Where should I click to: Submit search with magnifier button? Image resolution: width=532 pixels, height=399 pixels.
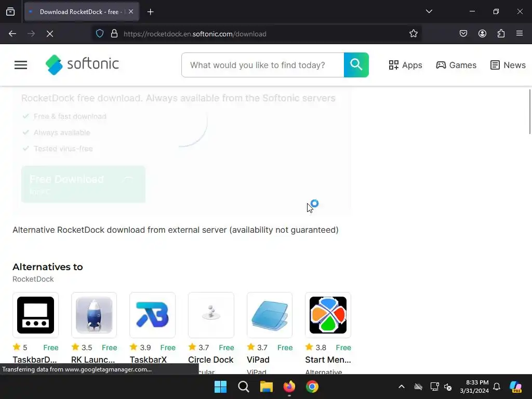356,65
